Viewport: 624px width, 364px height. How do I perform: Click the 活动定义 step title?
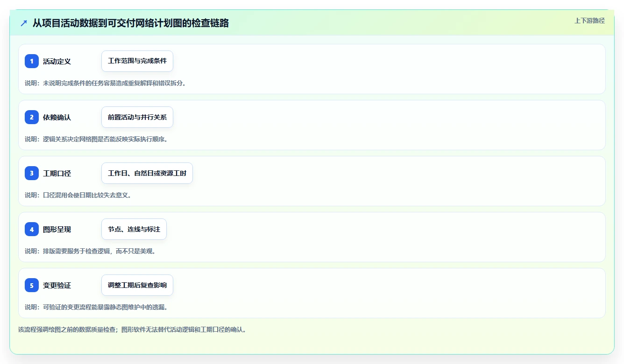click(x=57, y=61)
